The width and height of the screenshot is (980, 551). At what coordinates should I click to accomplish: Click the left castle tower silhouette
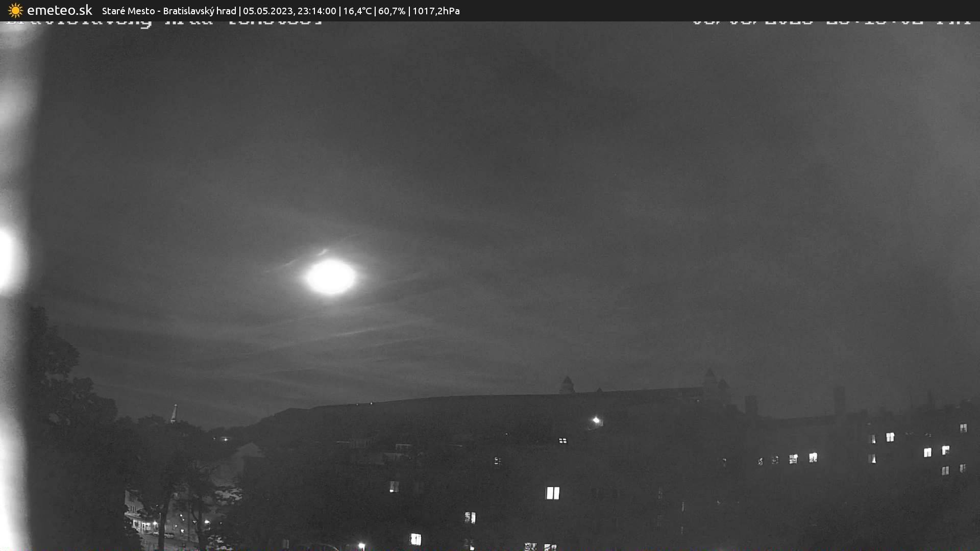567,385
